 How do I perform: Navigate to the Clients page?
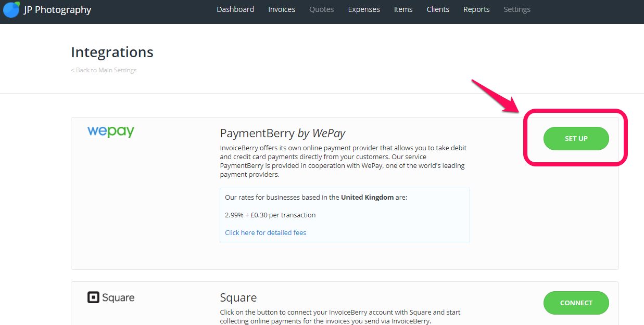pos(438,9)
